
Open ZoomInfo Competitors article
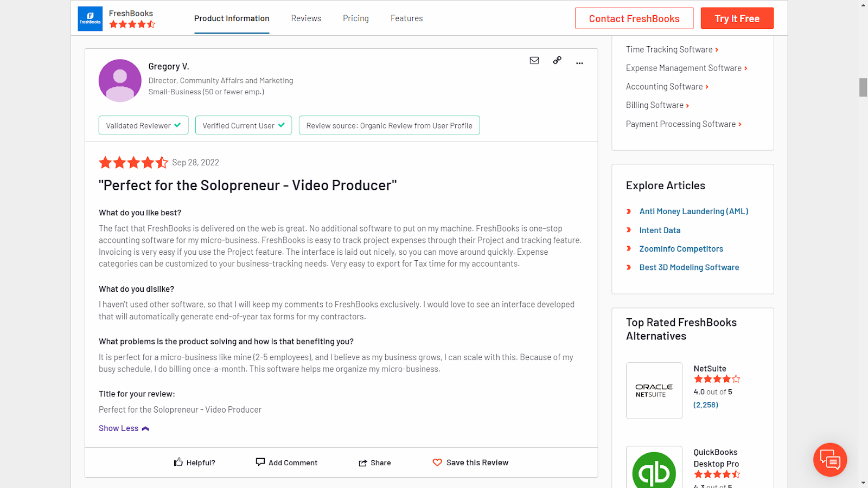[x=681, y=249]
